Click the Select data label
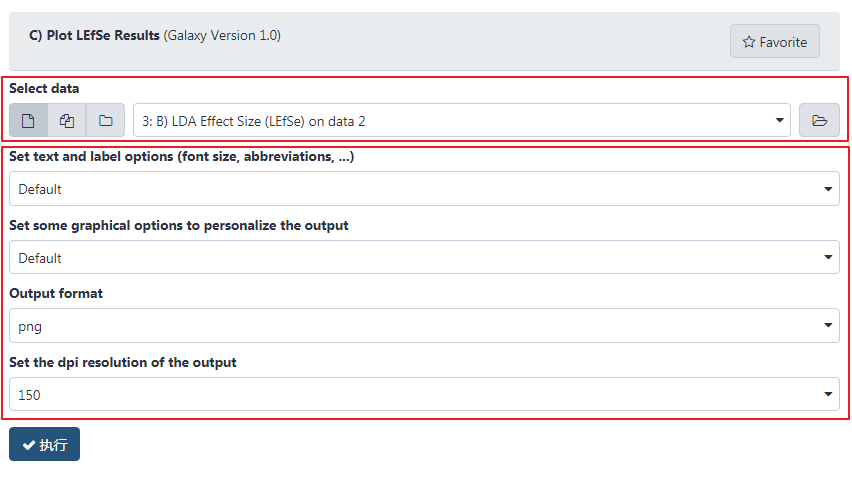 (44, 88)
